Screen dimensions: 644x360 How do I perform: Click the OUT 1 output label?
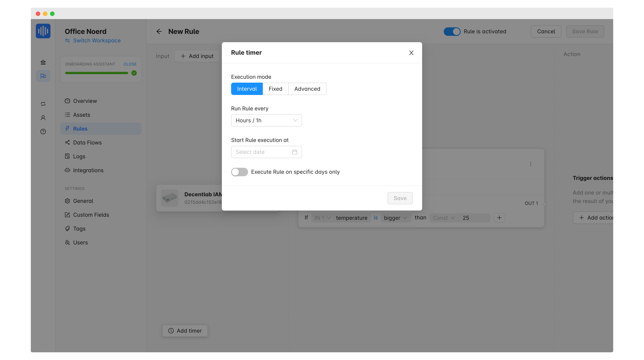pyautogui.click(x=531, y=203)
